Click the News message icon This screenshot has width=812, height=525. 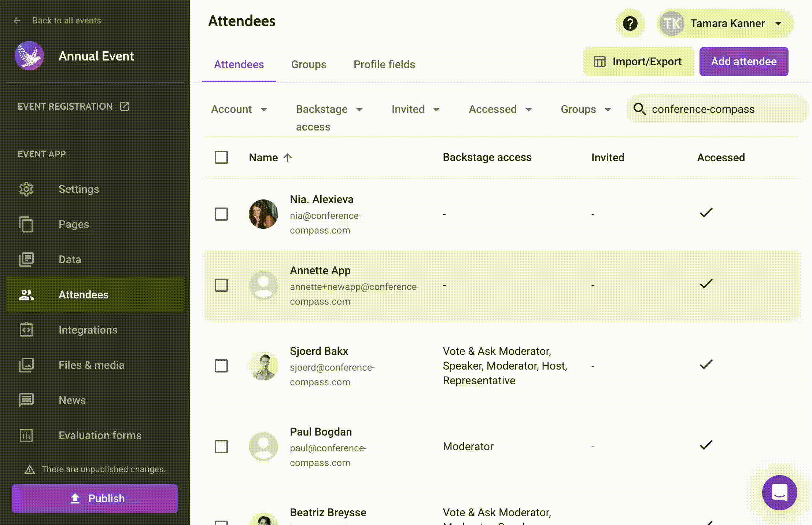tap(26, 400)
